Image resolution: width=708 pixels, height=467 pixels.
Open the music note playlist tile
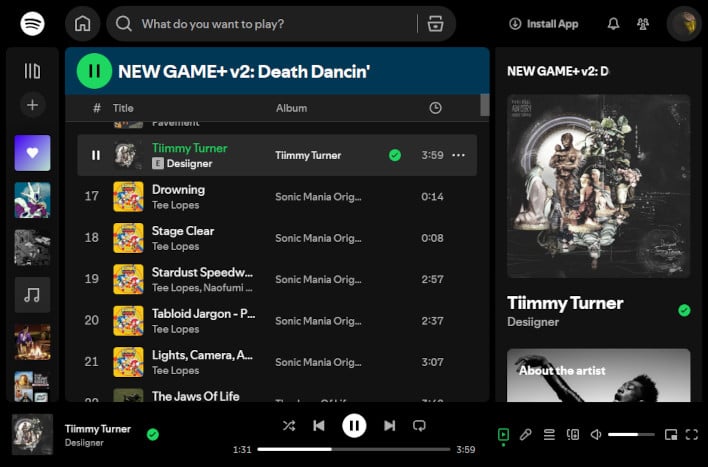[x=33, y=295]
